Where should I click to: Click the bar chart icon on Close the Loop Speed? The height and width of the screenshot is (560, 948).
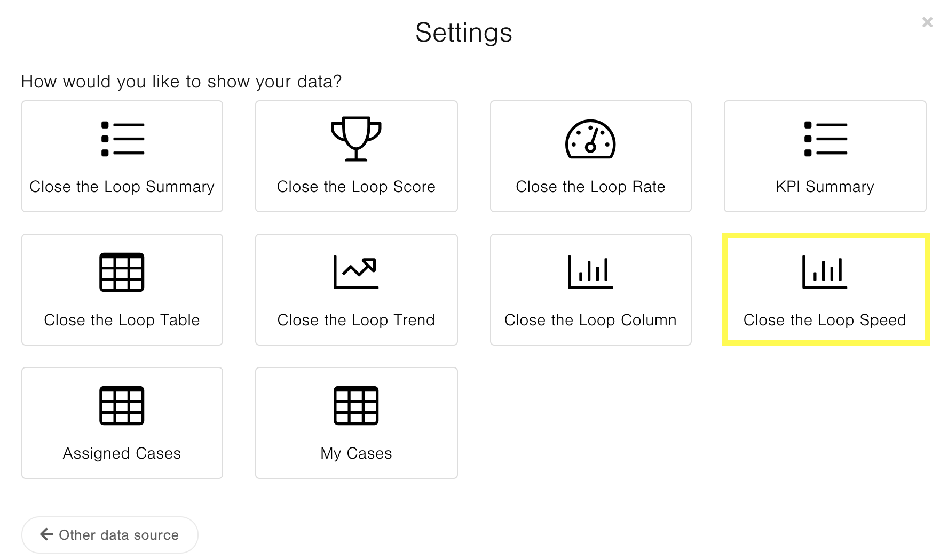(x=825, y=272)
